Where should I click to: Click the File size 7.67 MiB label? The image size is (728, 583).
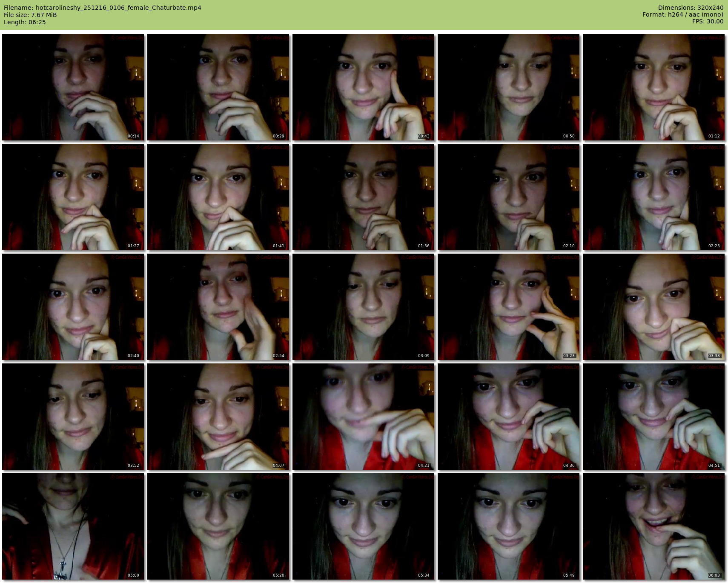30,15
